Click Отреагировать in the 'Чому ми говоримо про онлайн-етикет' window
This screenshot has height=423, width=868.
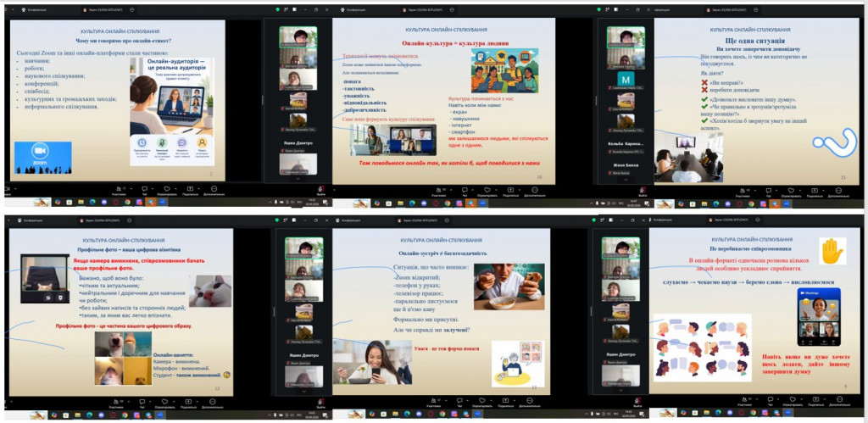click(167, 192)
